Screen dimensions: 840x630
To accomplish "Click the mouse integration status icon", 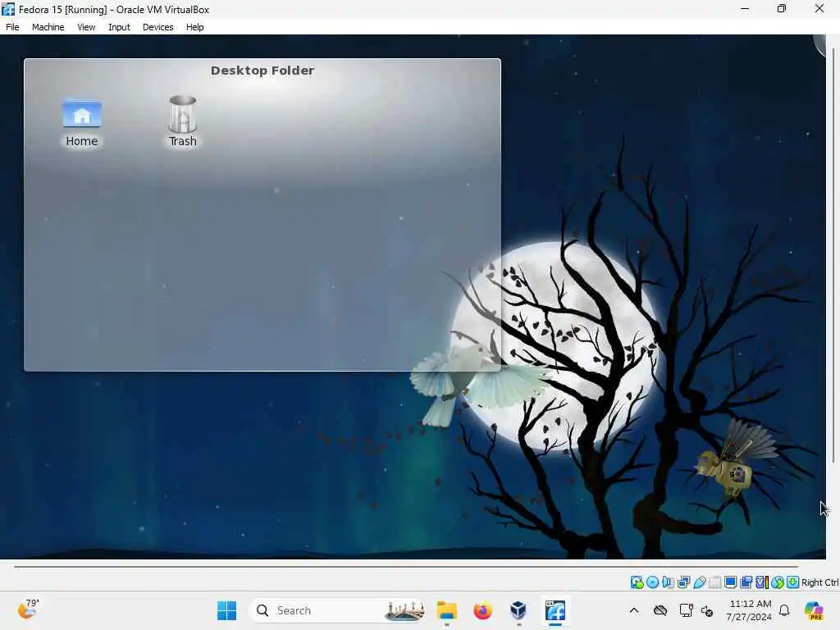I will tap(778, 582).
